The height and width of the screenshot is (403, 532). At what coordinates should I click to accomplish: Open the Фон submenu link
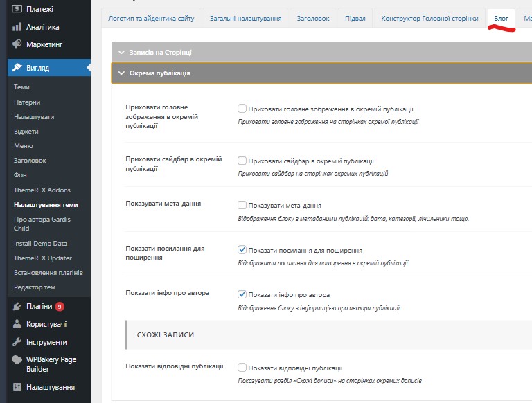click(x=20, y=175)
